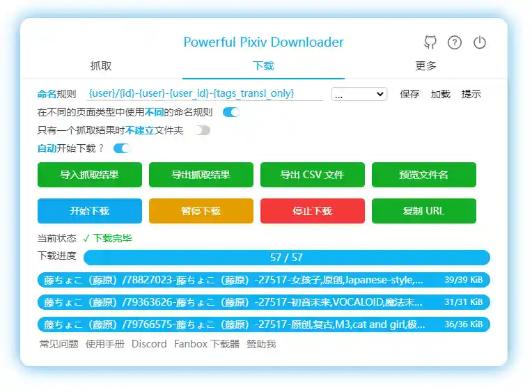Toggle different naming rules per page type
Image resolution: width=532 pixels, height=392 pixels.
[231, 112]
